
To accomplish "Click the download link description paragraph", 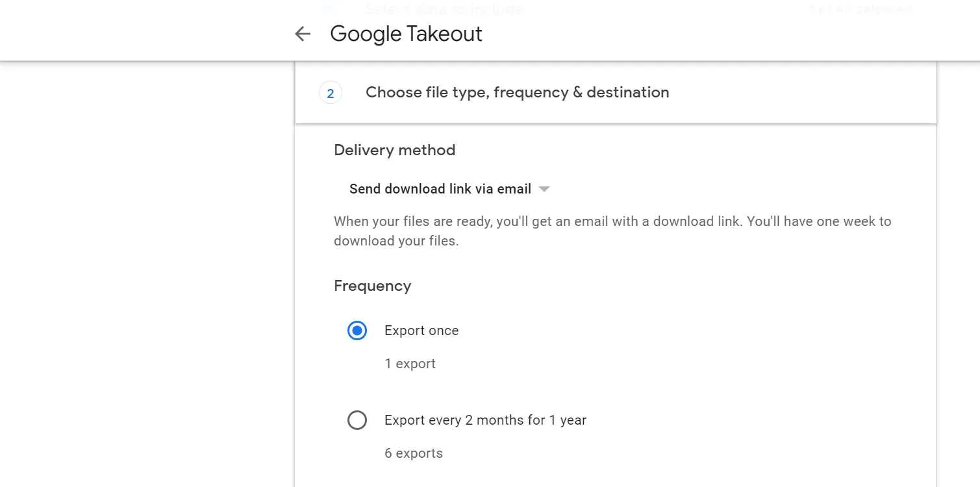I will coord(612,231).
